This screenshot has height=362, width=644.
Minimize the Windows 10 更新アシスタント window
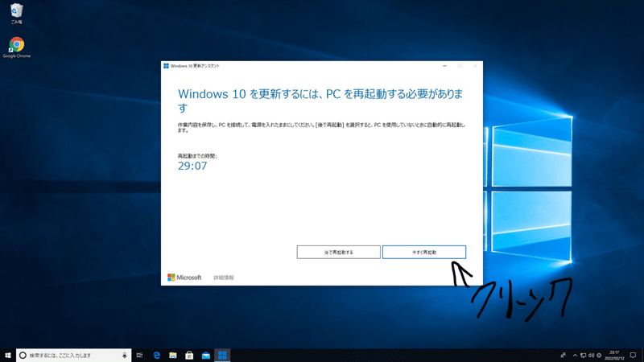[444, 66]
